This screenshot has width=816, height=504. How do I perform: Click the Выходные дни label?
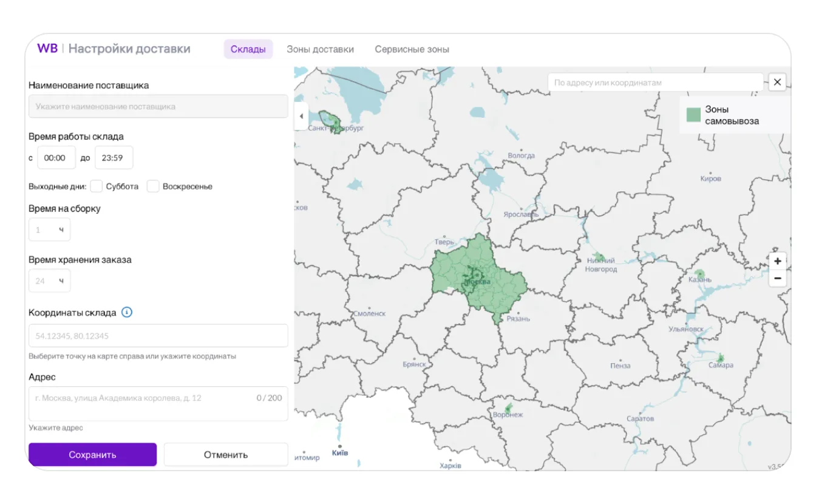click(57, 186)
